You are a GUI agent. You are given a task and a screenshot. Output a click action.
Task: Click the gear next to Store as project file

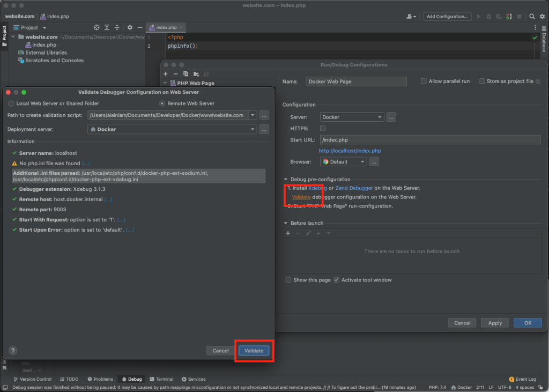pos(538,82)
